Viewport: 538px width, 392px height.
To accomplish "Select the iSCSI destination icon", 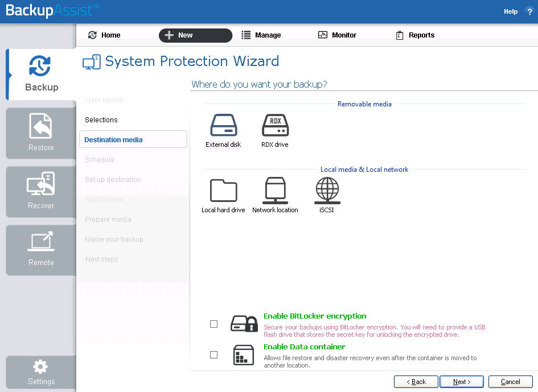I will coord(327,191).
